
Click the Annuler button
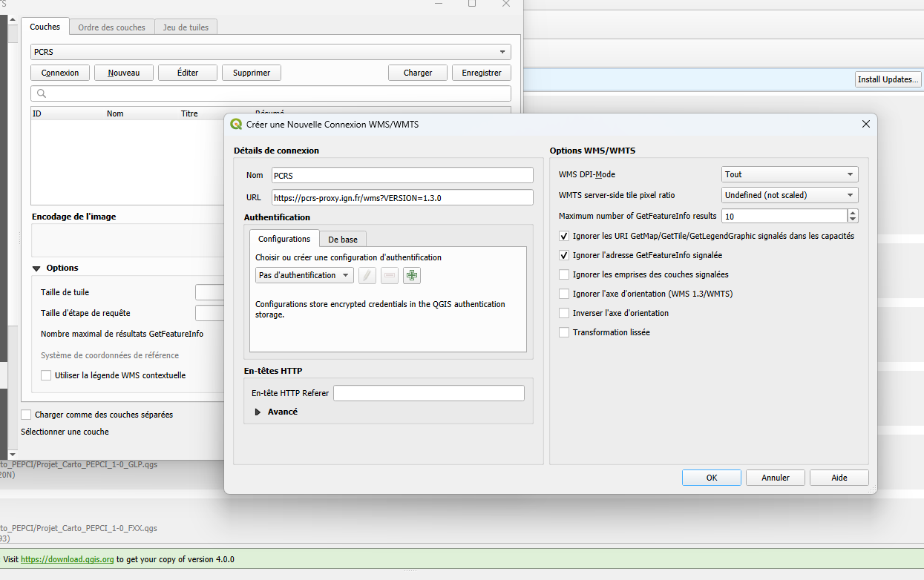[775, 478]
